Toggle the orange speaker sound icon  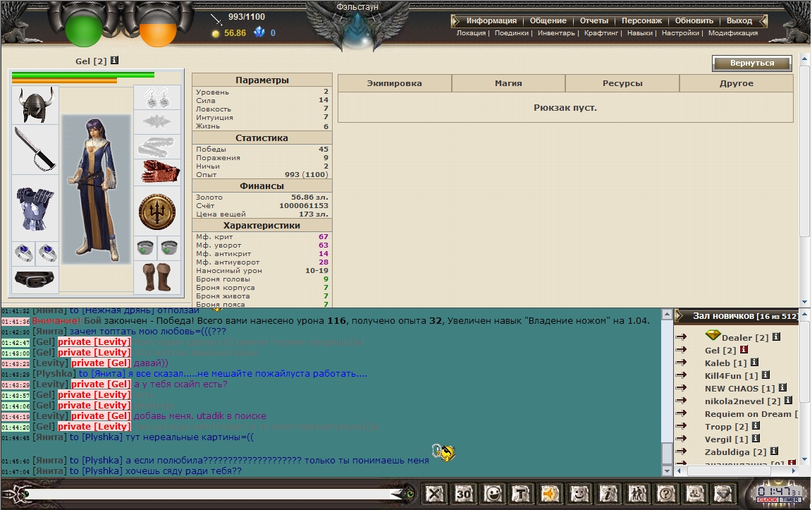550,494
